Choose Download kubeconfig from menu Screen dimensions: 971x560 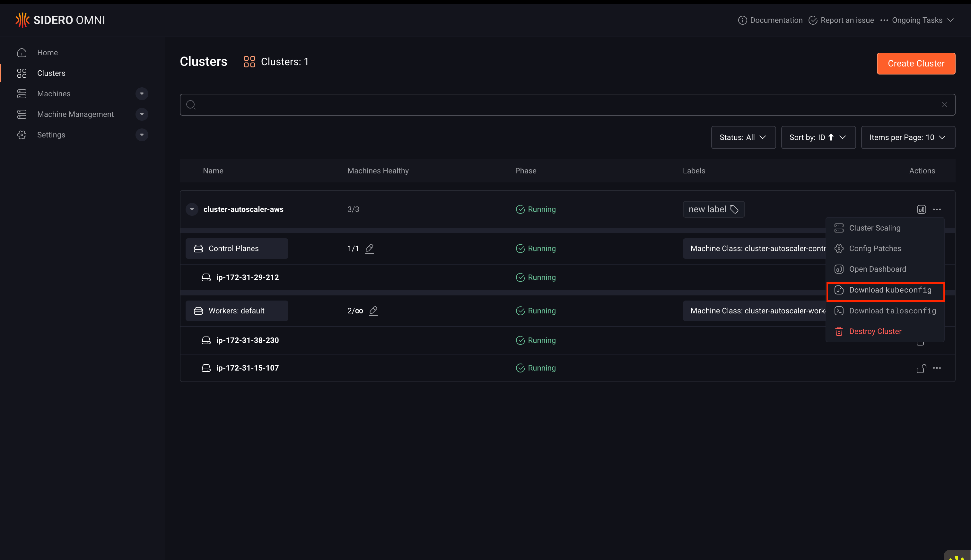(885, 290)
